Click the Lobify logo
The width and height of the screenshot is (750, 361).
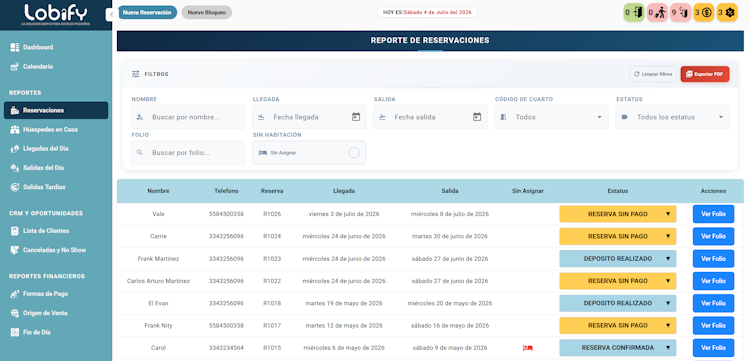point(56,14)
